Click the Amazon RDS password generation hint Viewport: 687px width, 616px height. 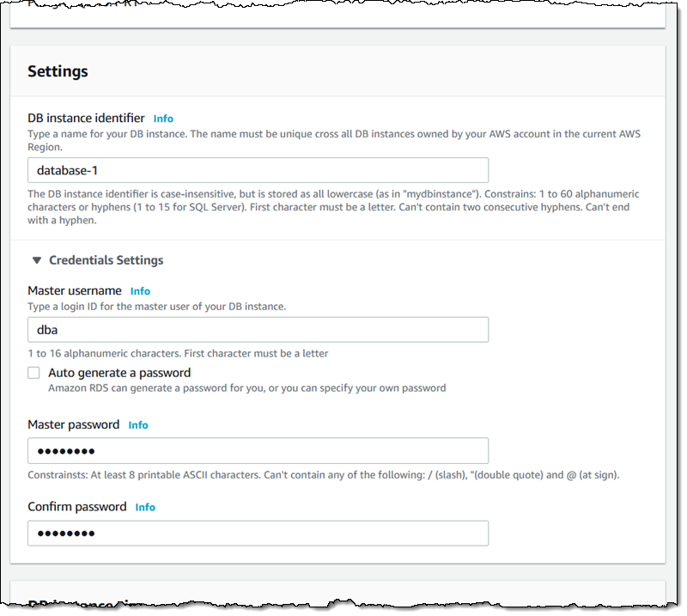pyautogui.click(x=246, y=388)
